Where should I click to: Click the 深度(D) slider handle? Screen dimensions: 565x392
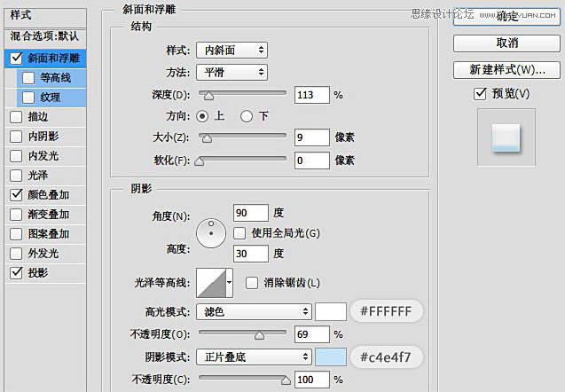(x=208, y=96)
